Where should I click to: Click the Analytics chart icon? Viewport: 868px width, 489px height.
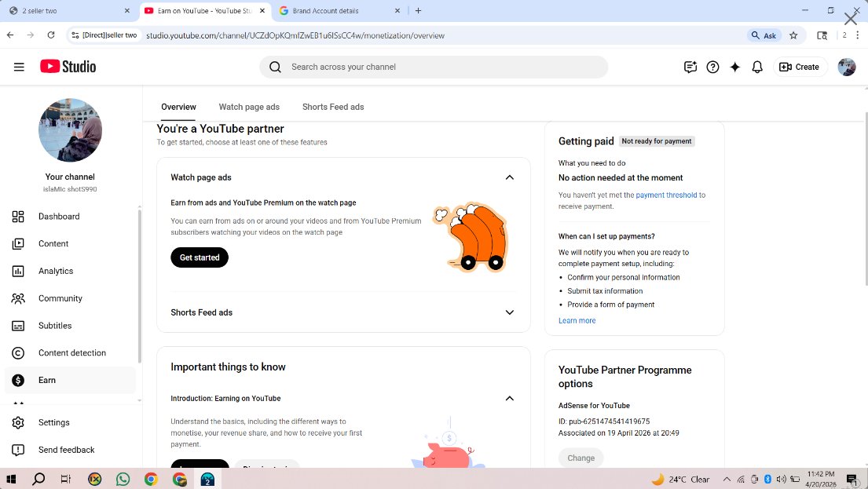click(18, 271)
